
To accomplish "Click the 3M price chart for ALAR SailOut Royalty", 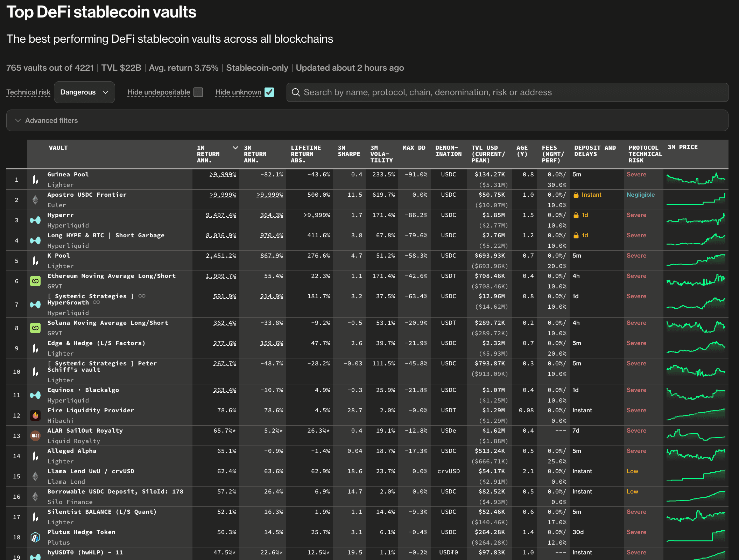I will (696, 435).
